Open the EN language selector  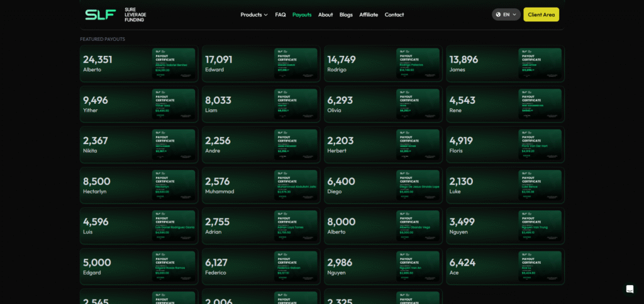coord(506,14)
